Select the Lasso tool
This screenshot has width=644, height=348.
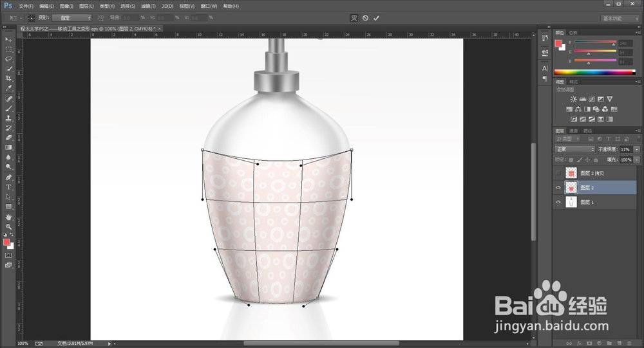coord(8,59)
